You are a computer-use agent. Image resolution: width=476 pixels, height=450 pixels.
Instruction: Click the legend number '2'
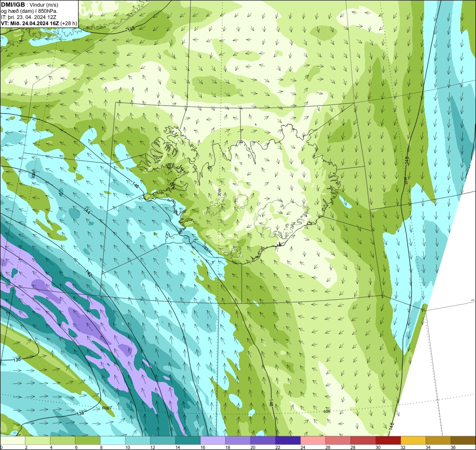[x=26, y=447]
